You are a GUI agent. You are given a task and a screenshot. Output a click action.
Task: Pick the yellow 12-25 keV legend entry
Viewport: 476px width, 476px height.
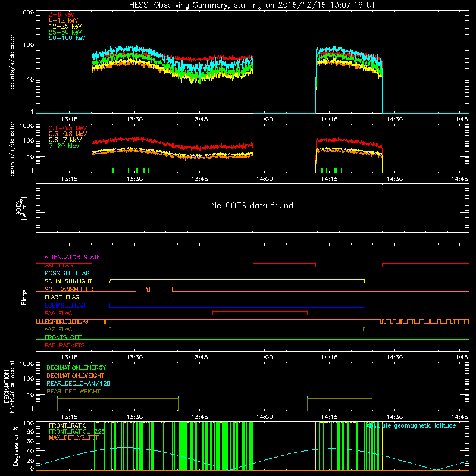[65, 26]
